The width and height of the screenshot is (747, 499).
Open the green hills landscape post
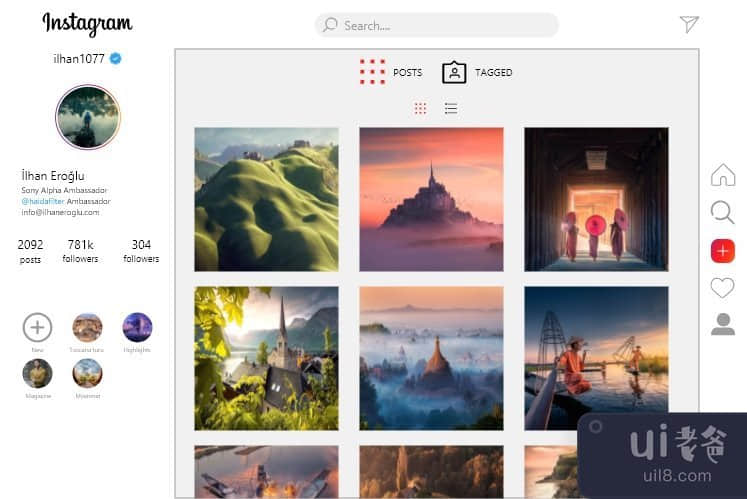[266, 199]
